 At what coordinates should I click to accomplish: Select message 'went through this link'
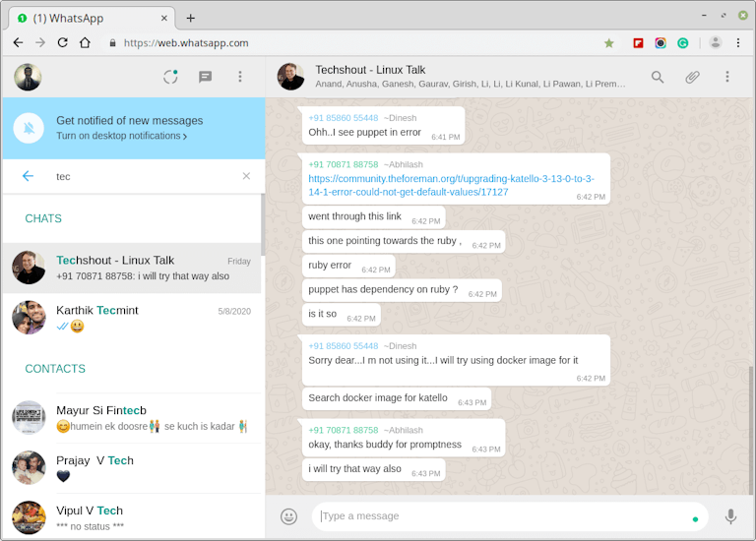click(374, 217)
